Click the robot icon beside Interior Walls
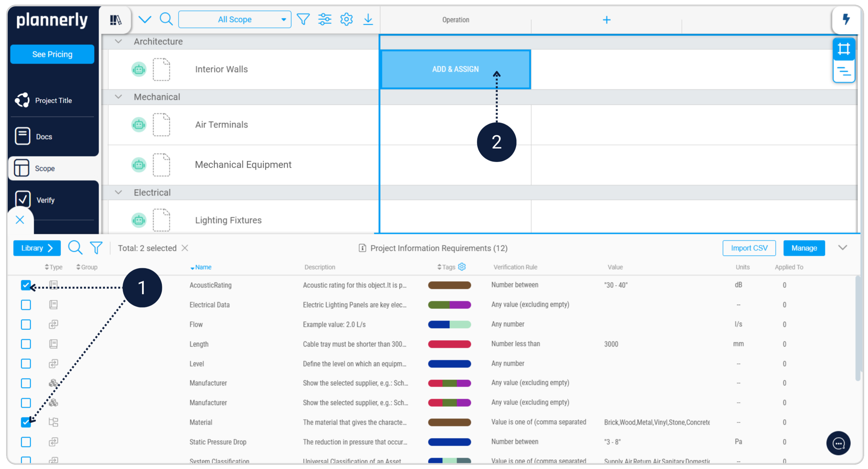 click(x=139, y=70)
